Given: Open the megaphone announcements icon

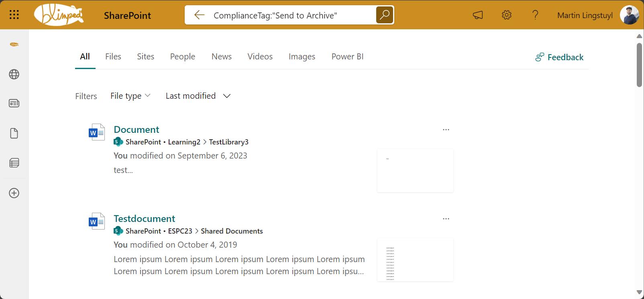Looking at the screenshot, I should 478,15.
